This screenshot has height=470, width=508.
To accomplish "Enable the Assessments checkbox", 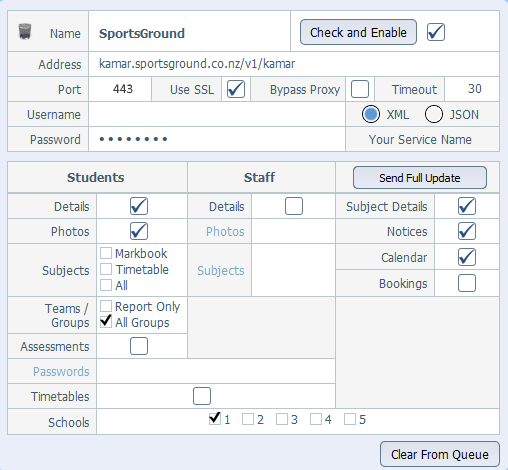I will pos(139,346).
